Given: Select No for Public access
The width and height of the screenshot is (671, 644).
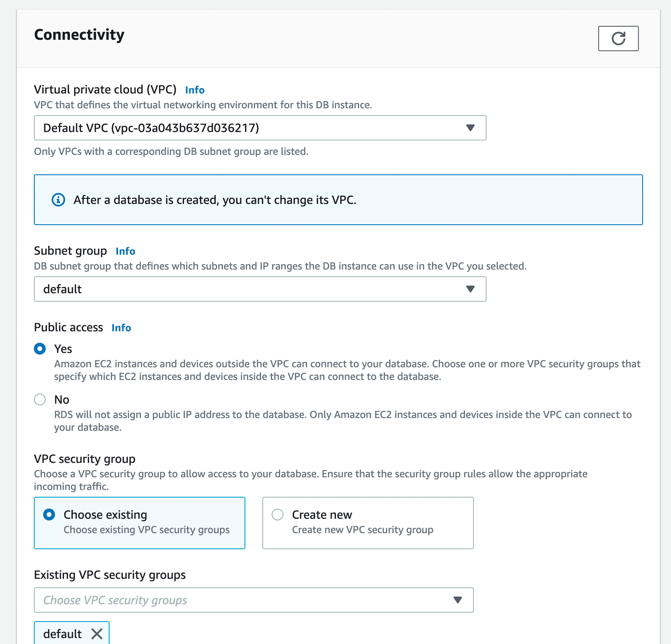Looking at the screenshot, I should click(x=40, y=399).
